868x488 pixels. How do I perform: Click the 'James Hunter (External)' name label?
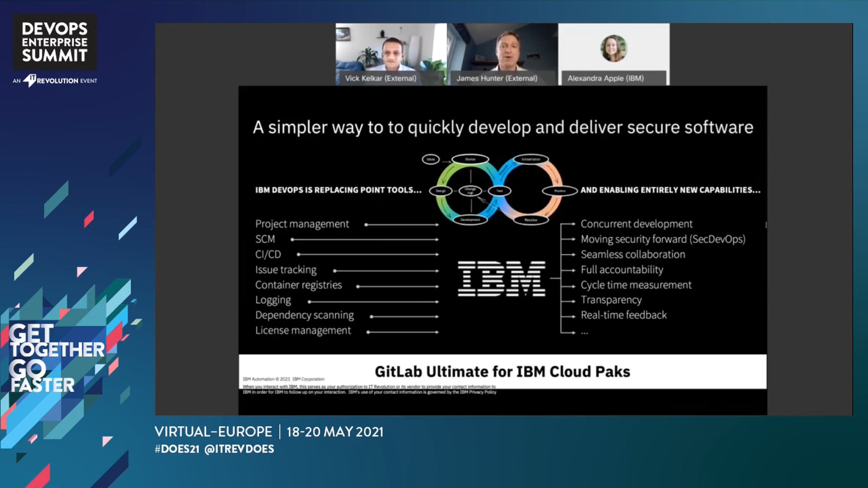coord(497,78)
